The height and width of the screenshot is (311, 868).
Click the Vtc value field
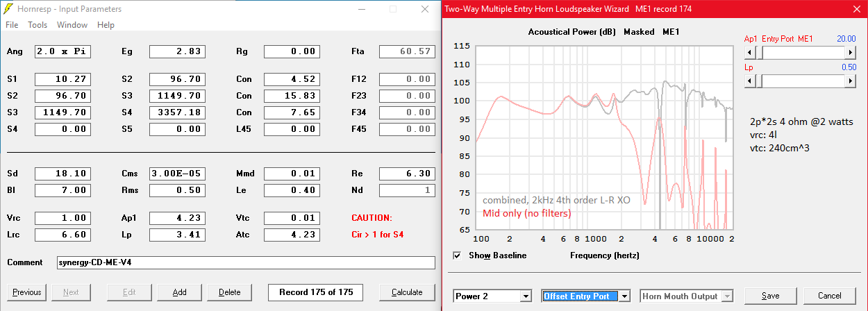[x=292, y=218]
